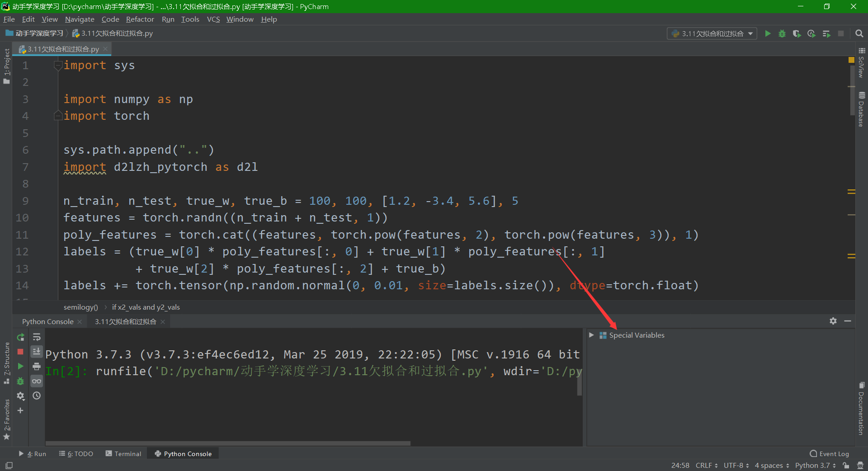Open the Refactor menu
This screenshot has height=471, width=868.
click(140, 19)
